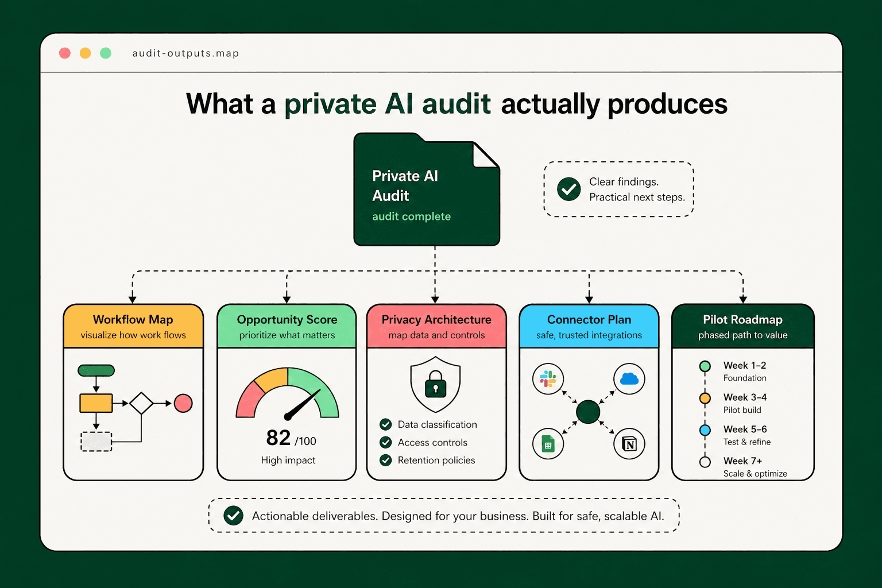Viewport: 882px width, 588px height.
Task: Check the Data classification item
Action: (x=385, y=424)
